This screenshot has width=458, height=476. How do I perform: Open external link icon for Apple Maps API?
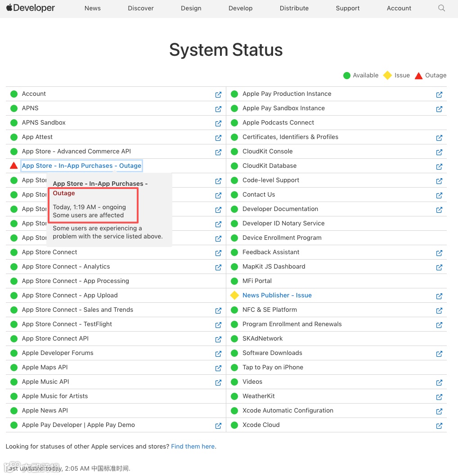[x=218, y=368]
